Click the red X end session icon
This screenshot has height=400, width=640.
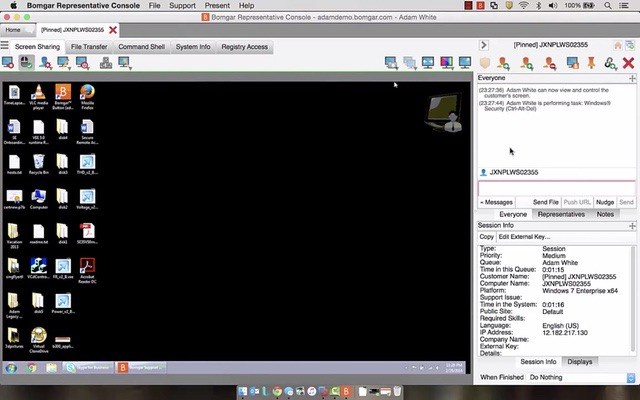pos(628,63)
